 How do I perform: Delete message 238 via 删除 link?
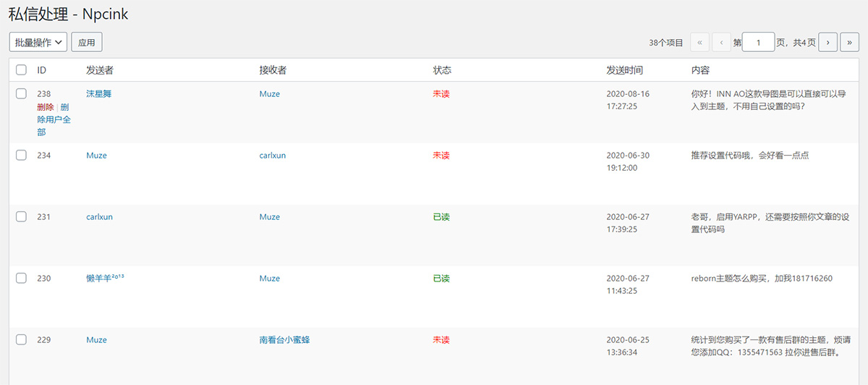click(x=45, y=107)
